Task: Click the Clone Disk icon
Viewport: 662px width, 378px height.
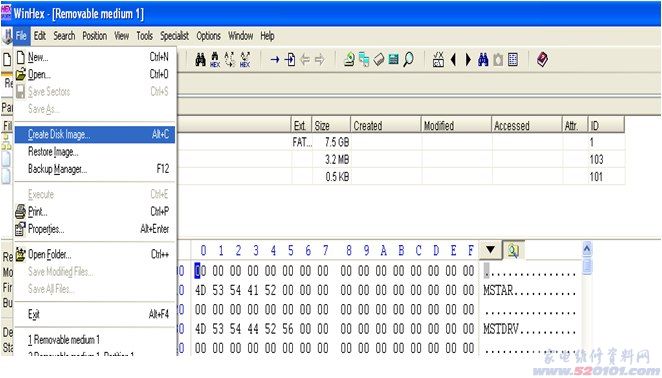Action: point(364,60)
